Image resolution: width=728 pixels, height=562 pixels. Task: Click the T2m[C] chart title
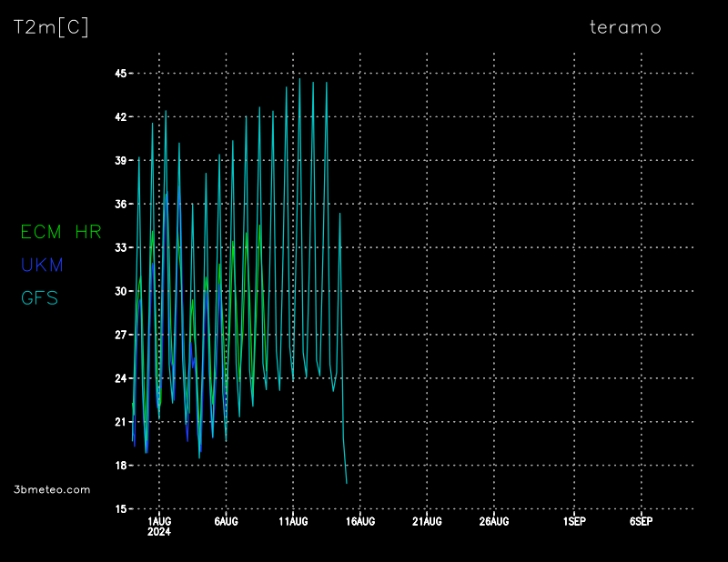click(x=51, y=27)
